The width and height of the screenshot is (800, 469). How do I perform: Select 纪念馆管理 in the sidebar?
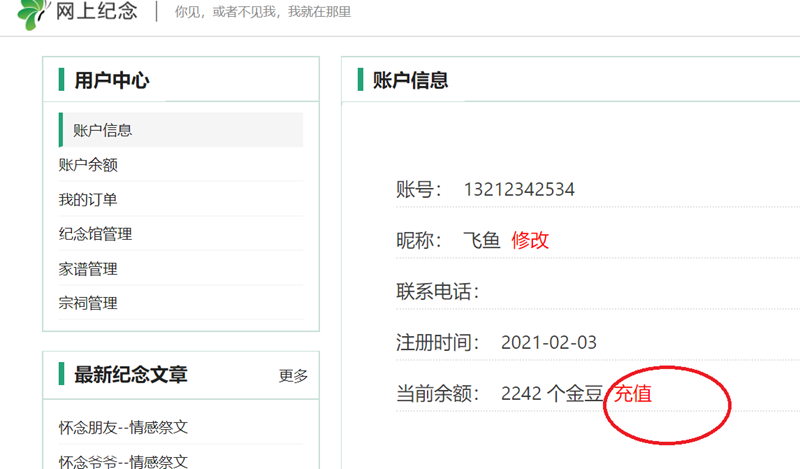[95, 234]
